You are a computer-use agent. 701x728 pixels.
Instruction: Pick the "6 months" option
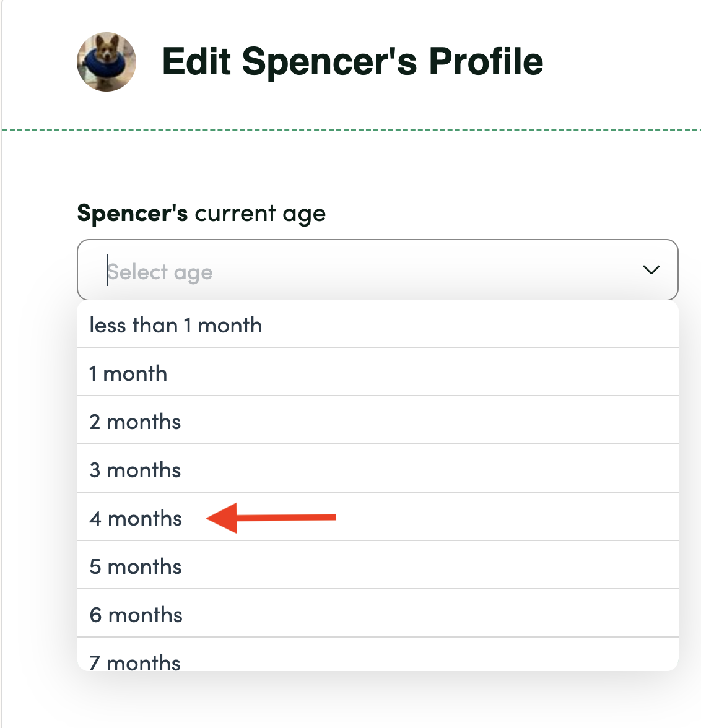coord(136,615)
